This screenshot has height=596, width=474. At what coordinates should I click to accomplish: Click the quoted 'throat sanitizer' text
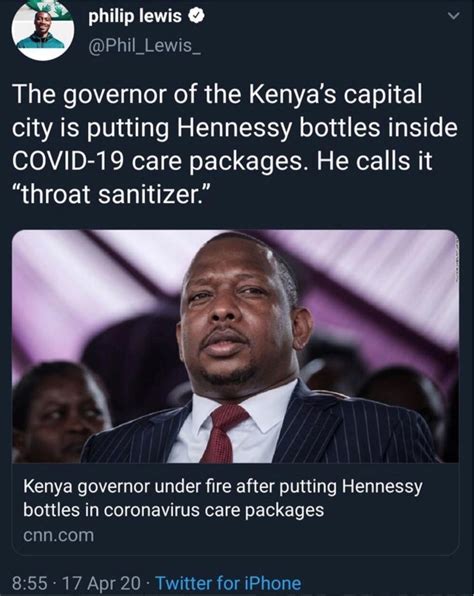111,195
